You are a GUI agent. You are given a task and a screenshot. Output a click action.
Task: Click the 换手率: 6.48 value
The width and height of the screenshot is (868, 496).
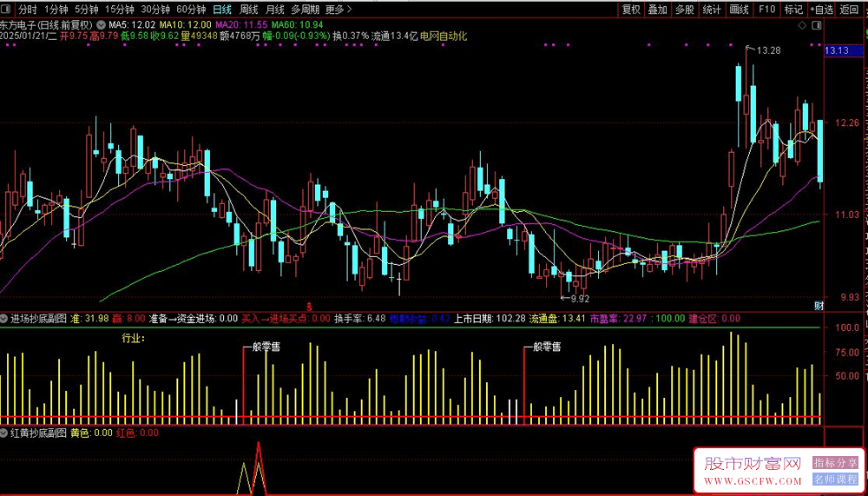coord(360,319)
